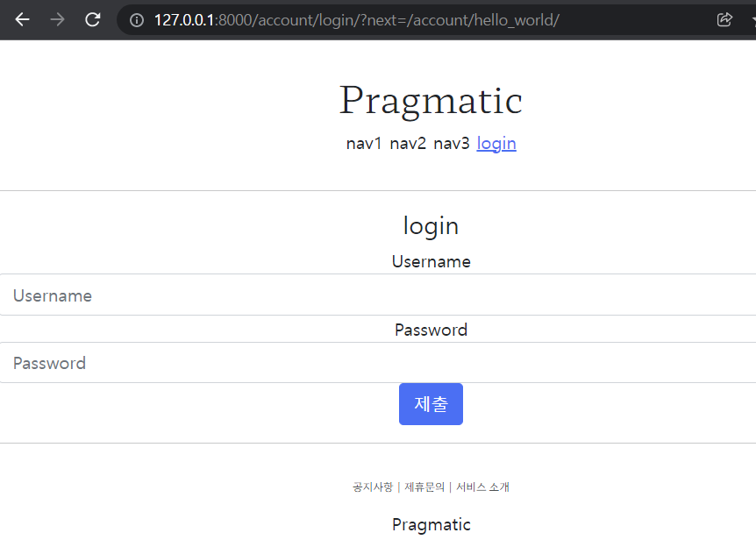Screen dimensions: 756x547
Task: Click the Password field label
Action: coord(431,330)
